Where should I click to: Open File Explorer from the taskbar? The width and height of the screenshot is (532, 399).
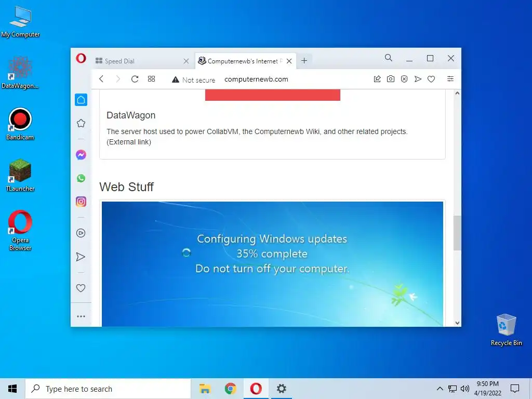click(x=205, y=389)
